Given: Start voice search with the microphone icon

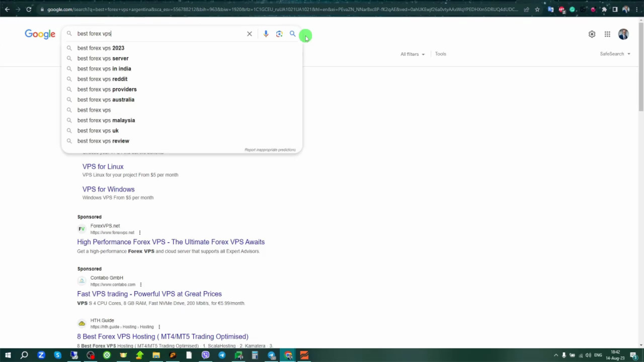Looking at the screenshot, I should pyautogui.click(x=266, y=34).
